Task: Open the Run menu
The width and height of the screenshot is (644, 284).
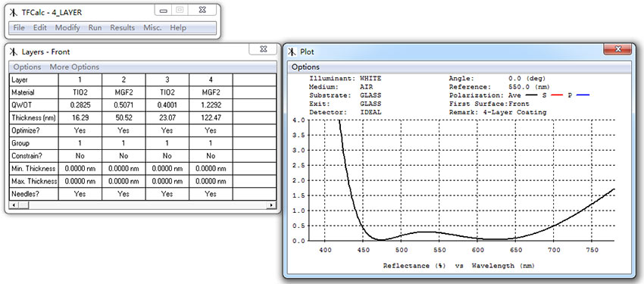Action: point(95,27)
